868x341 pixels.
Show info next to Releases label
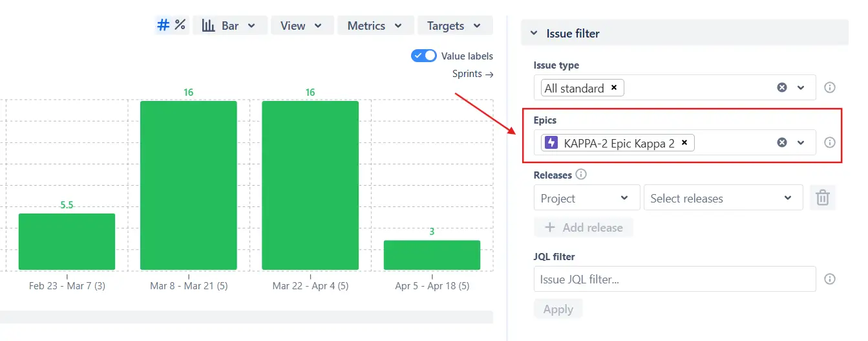[581, 174]
